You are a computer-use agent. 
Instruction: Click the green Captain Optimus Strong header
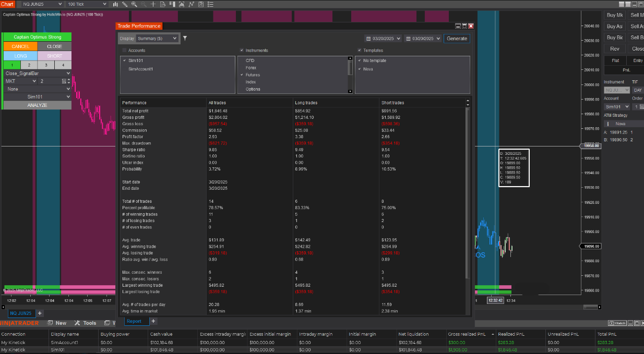(x=37, y=37)
